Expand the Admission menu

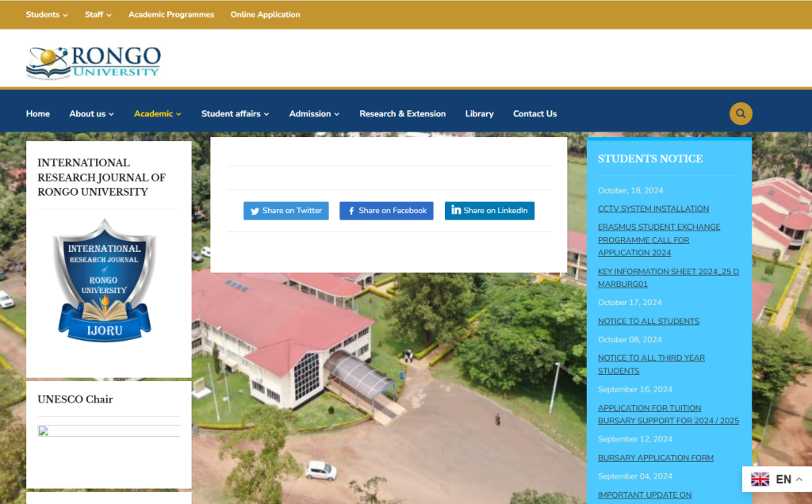coord(314,113)
